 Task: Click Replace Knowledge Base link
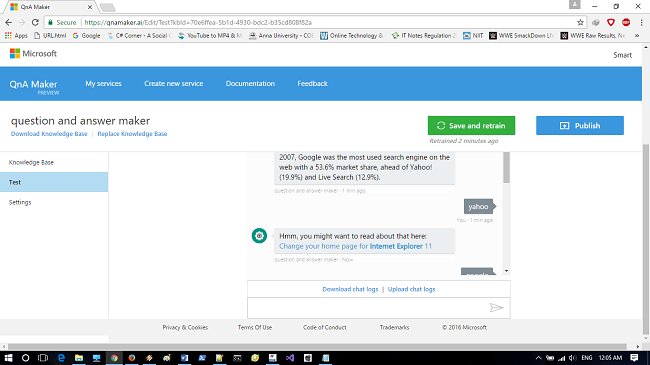(132, 134)
